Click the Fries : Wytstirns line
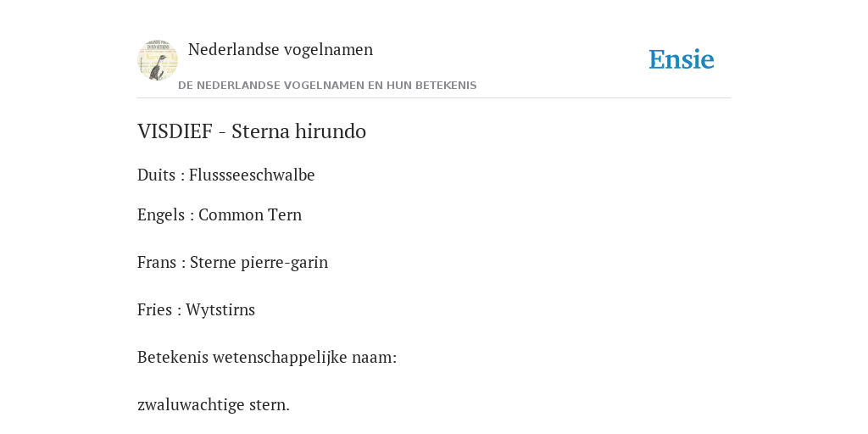Image resolution: width=868 pixels, height=434 pixels. (196, 309)
